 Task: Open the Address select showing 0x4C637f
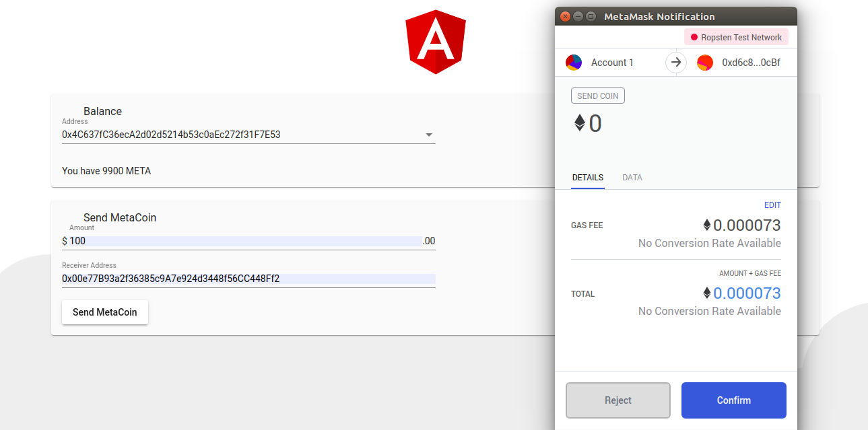point(242,135)
